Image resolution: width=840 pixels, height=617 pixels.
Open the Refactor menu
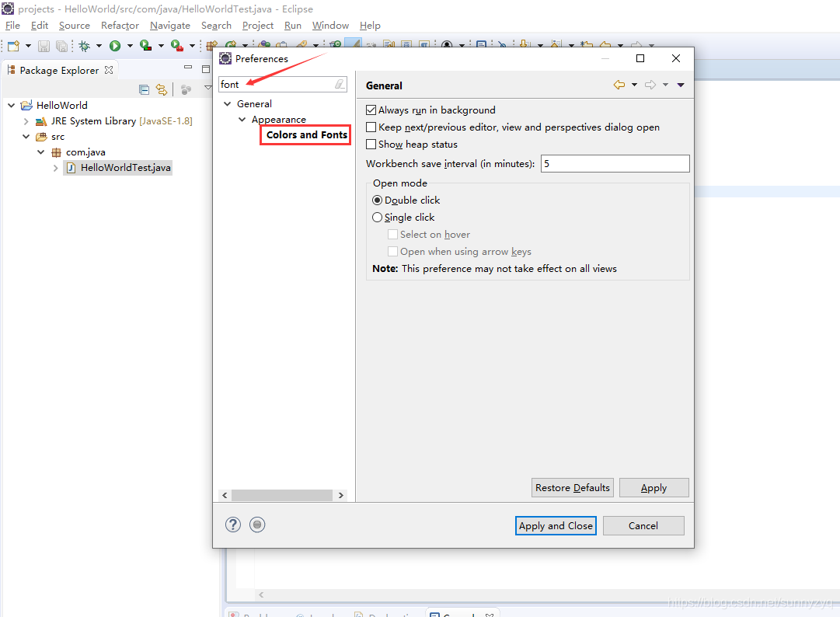click(x=120, y=26)
